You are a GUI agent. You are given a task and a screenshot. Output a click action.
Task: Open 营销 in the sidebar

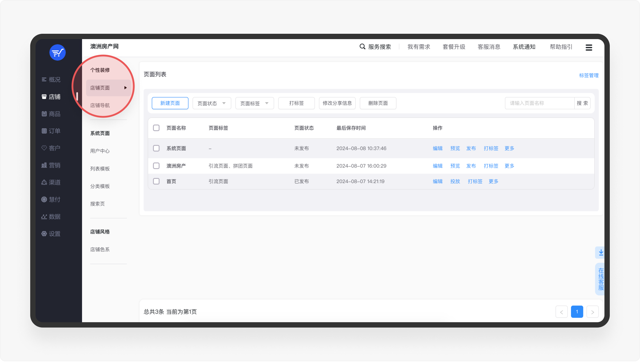tap(51, 165)
